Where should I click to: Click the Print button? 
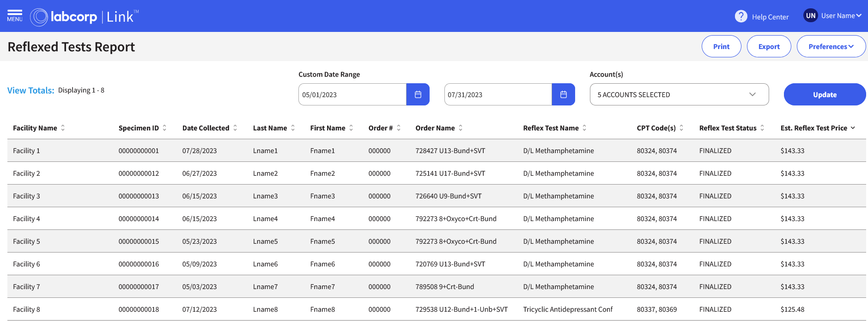click(x=721, y=47)
